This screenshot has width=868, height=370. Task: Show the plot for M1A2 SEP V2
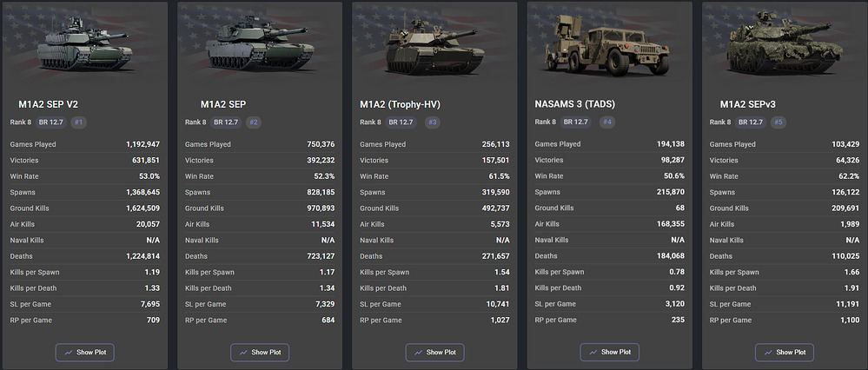[x=84, y=353]
